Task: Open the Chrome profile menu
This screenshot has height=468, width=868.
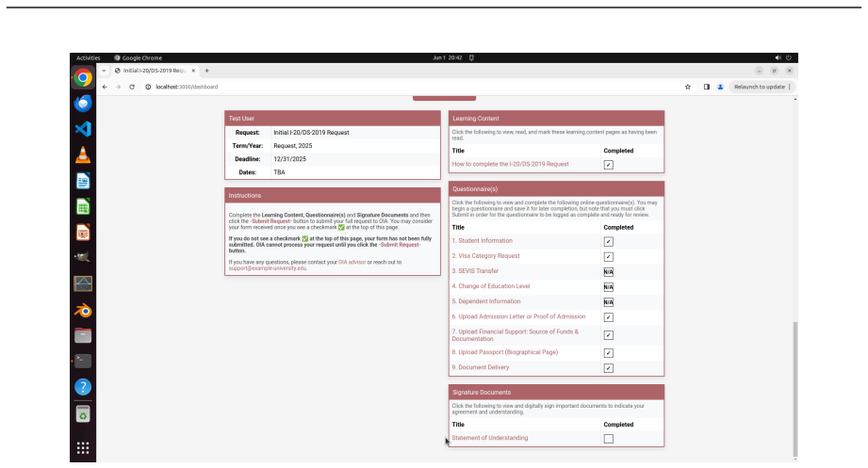Action: tap(720, 87)
